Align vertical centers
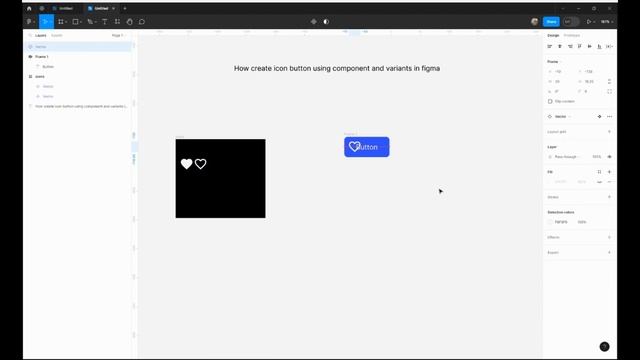The image size is (640, 360). point(589,47)
